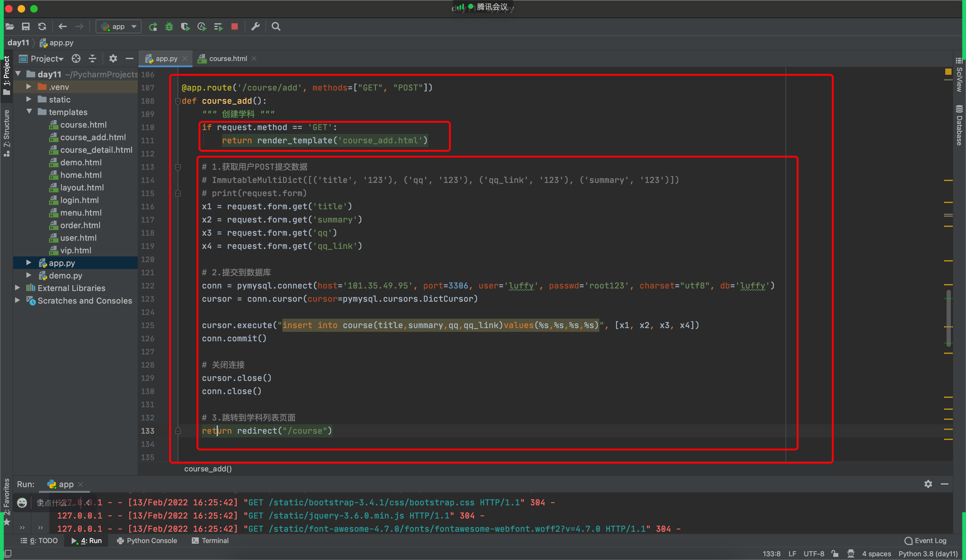Expand the static folder
The height and width of the screenshot is (560, 966).
(x=29, y=99)
